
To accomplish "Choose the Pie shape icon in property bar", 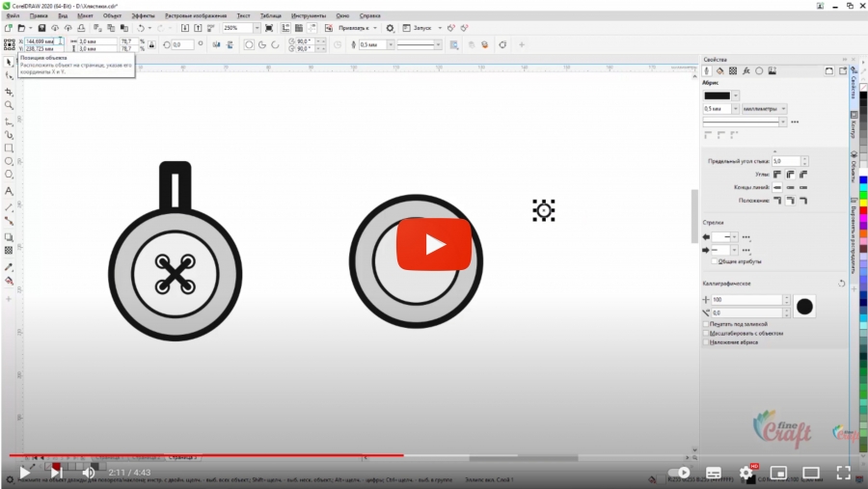I will (x=261, y=45).
